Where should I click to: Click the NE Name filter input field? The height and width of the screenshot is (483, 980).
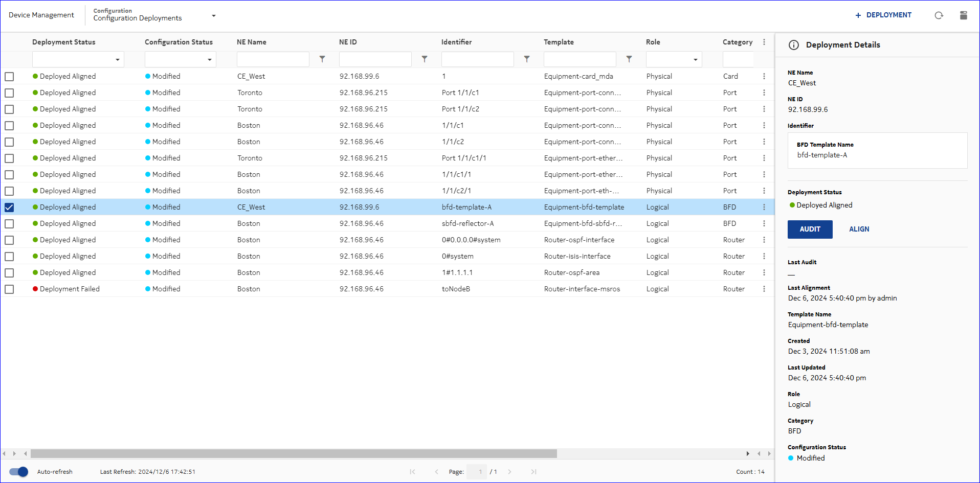coord(273,59)
